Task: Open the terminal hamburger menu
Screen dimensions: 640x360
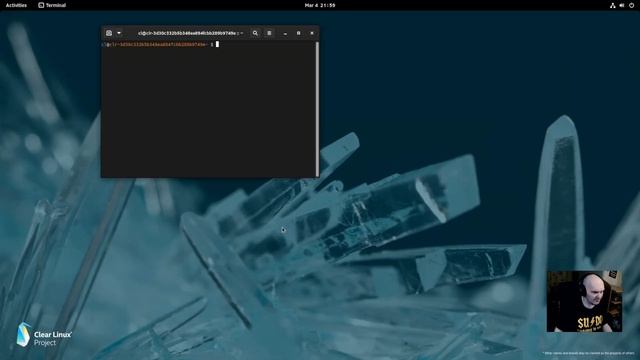Action: 269,33
